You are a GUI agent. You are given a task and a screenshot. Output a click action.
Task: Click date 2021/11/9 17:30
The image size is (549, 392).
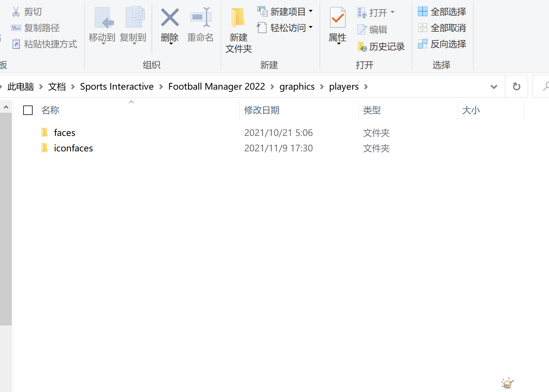278,148
